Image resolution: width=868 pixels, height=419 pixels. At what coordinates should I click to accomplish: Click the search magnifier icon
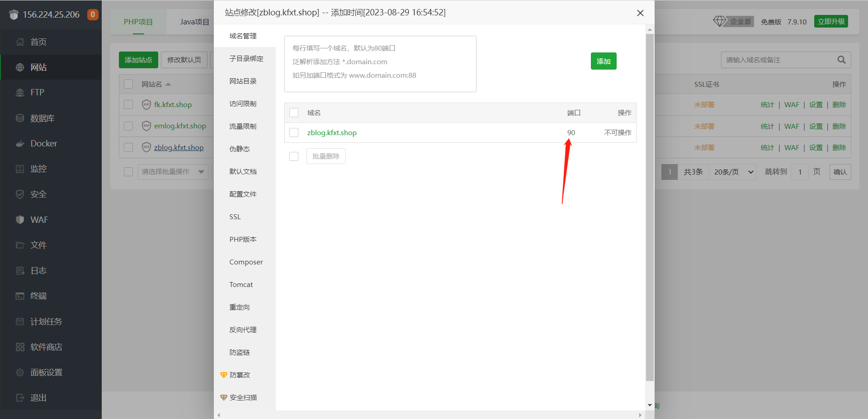click(841, 60)
